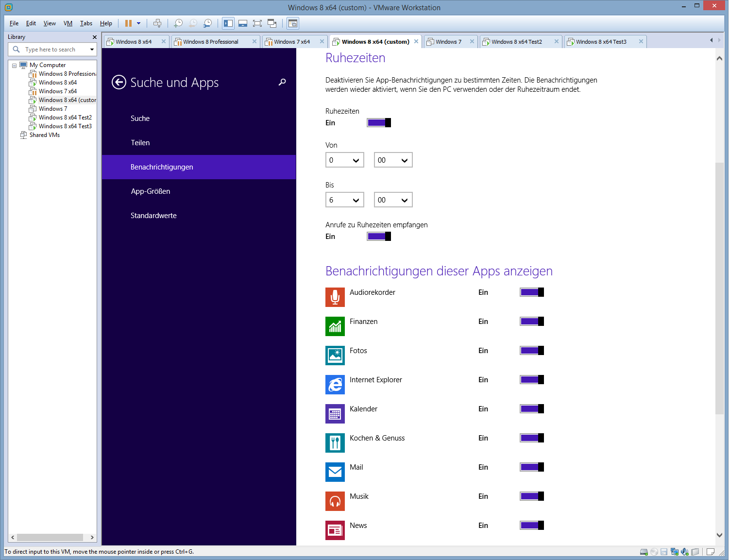Image resolution: width=746 pixels, height=560 pixels.
Task: Click the back arrow beside Suche und Apps
Action: (119, 83)
